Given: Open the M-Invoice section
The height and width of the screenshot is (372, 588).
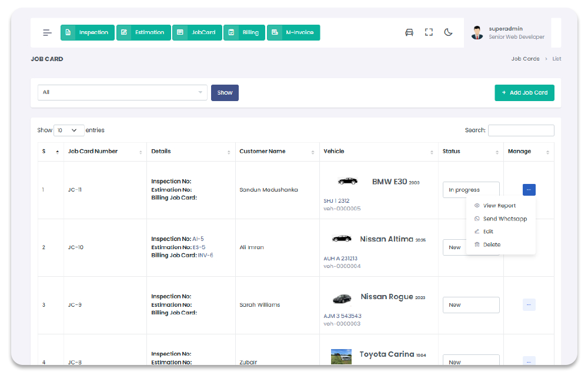Looking at the screenshot, I should 293,33.
